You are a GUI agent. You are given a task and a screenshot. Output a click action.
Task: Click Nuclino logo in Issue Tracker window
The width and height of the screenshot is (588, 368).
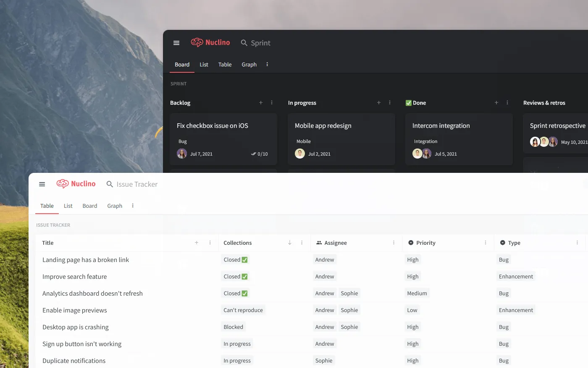[76, 184]
